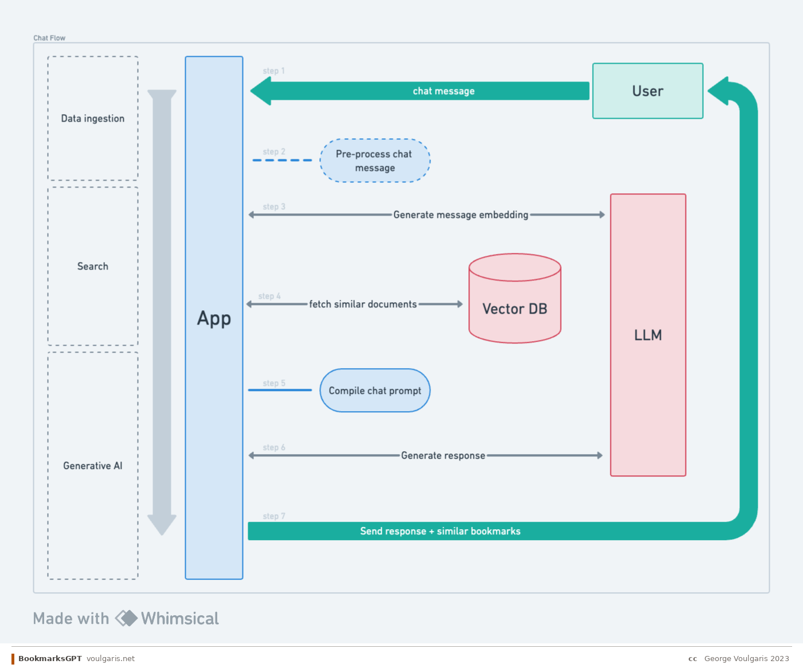803x672 pixels.
Task: Select the LLM block
Action: click(x=648, y=335)
